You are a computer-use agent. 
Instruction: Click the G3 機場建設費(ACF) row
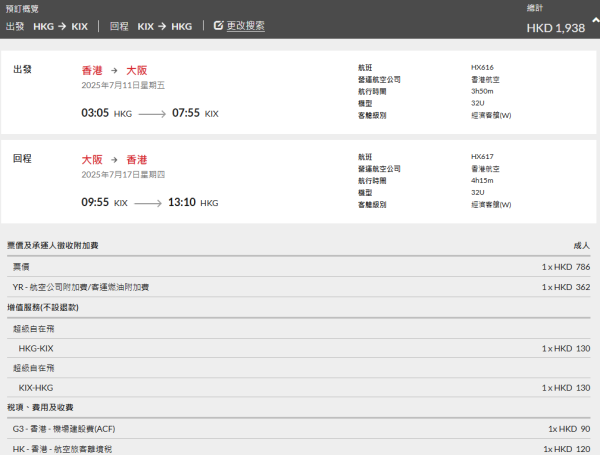coord(64,429)
